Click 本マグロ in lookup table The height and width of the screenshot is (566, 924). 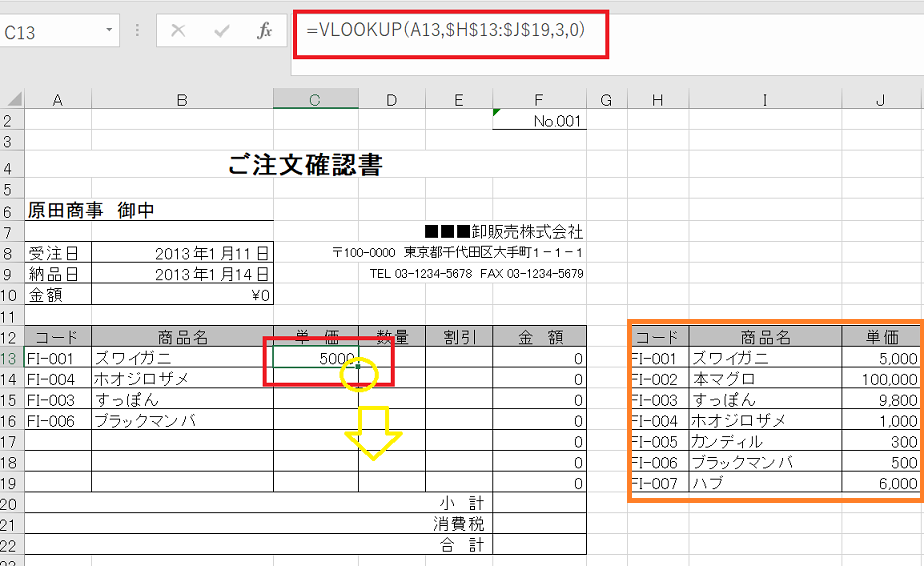pos(765,379)
